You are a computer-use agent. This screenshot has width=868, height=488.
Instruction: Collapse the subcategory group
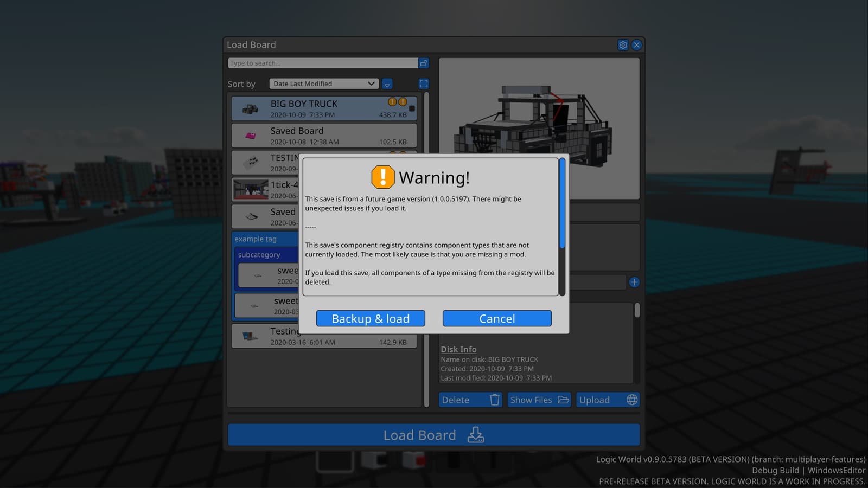click(259, 255)
